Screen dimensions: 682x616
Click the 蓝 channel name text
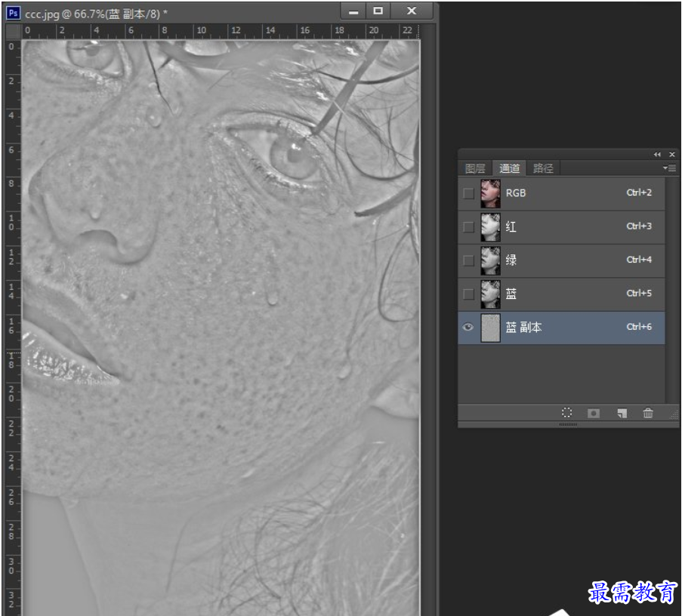point(511,294)
